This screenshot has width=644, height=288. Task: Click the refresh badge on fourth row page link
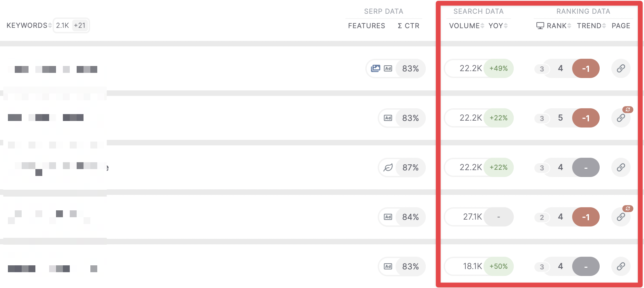click(628, 208)
